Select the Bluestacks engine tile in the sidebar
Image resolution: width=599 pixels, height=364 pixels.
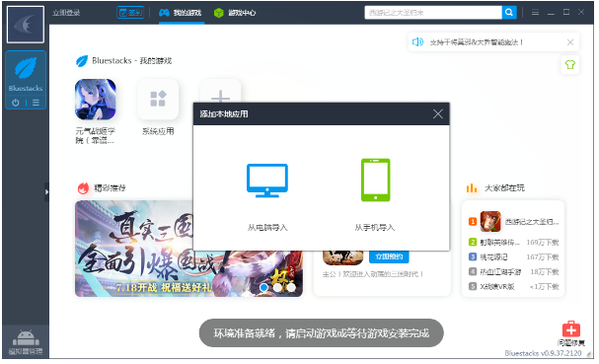point(26,74)
